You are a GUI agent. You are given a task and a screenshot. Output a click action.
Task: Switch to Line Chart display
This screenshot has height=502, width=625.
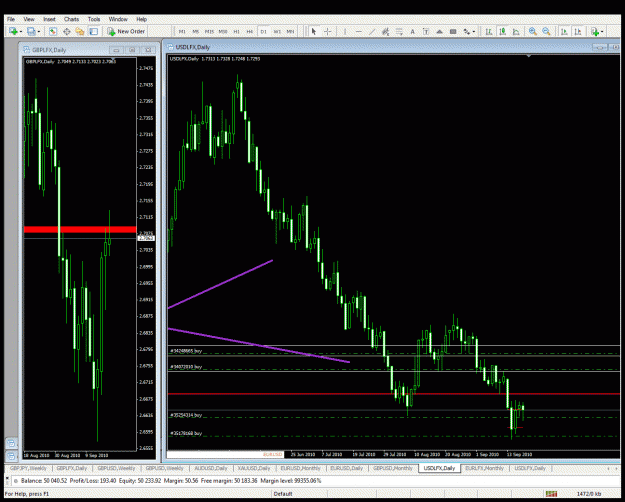click(x=516, y=31)
